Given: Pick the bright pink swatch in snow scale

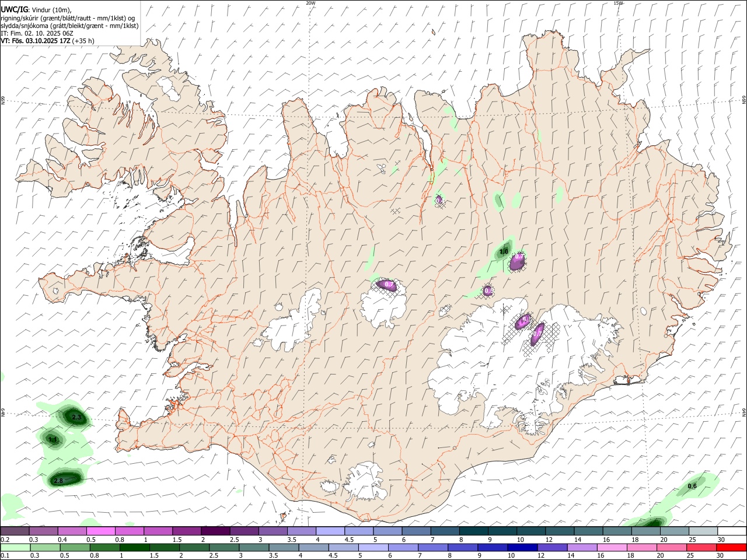Looking at the screenshot, I should [x=101, y=531].
